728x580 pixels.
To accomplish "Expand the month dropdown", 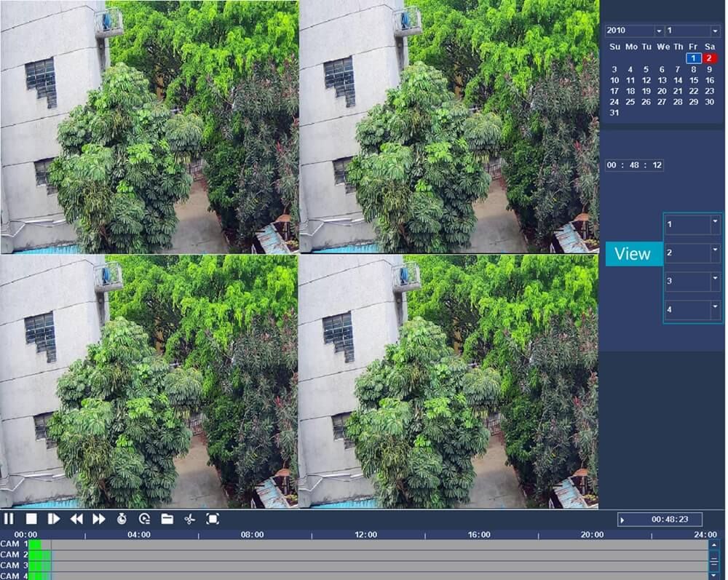I will pos(715,31).
